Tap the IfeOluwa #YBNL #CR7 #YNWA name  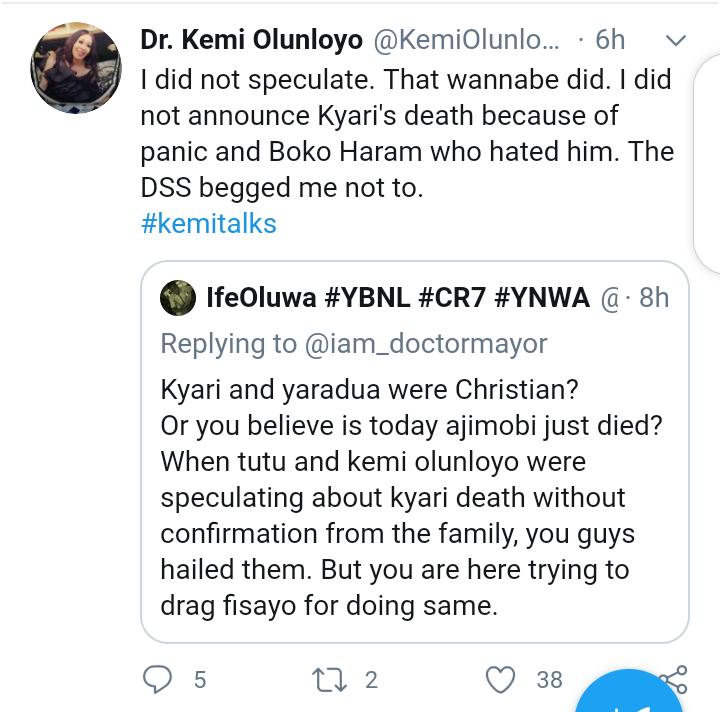point(397,298)
